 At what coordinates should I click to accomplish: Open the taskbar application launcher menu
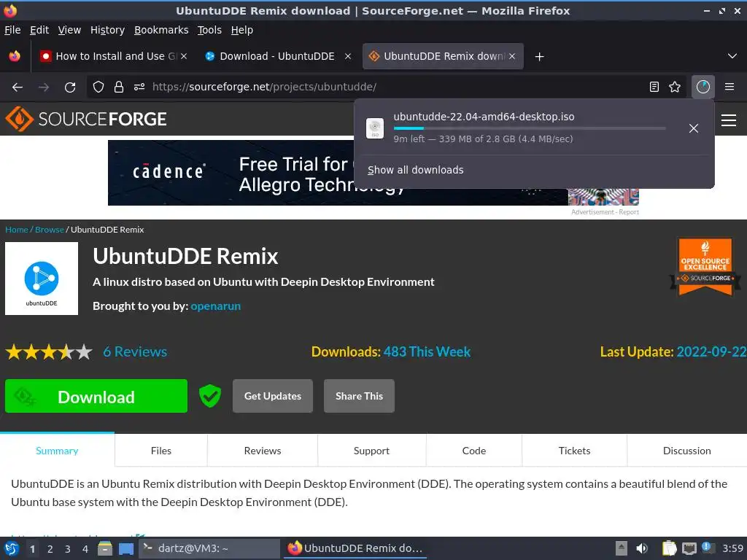coord(12,548)
